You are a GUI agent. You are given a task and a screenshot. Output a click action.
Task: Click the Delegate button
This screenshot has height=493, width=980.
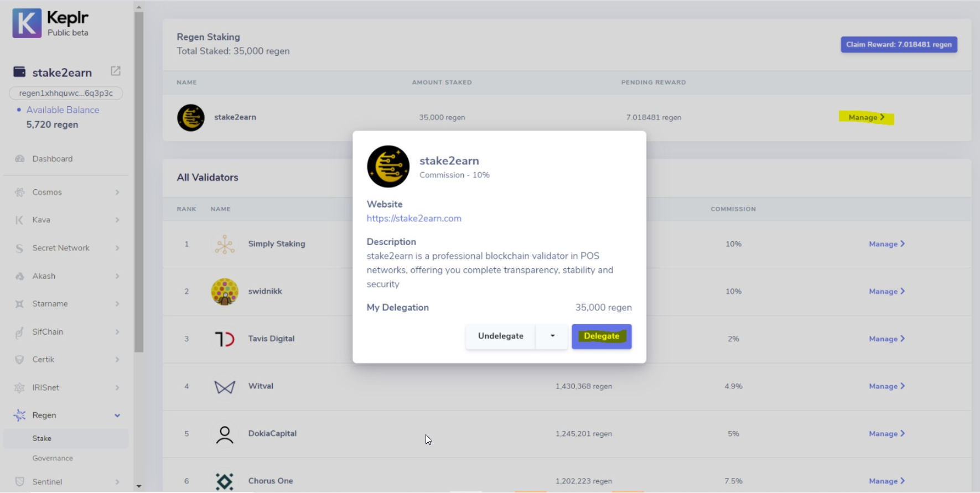pos(602,336)
